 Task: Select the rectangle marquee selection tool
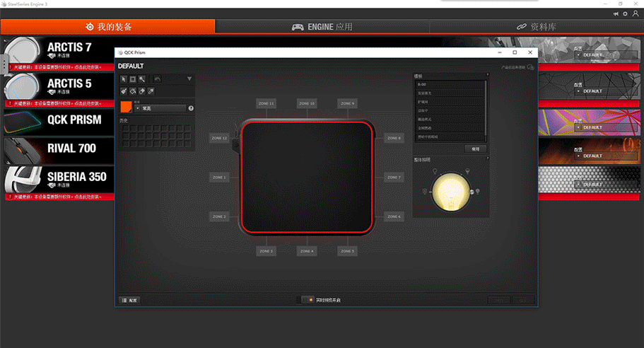click(x=133, y=79)
